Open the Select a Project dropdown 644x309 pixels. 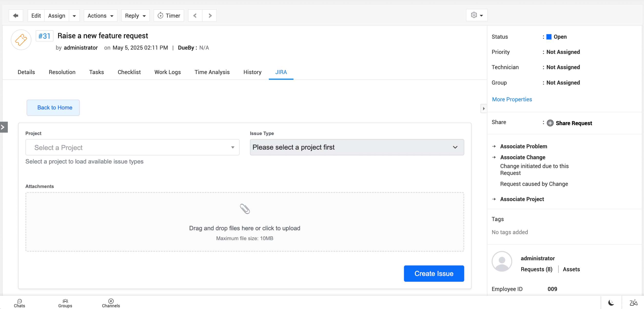point(132,147)
